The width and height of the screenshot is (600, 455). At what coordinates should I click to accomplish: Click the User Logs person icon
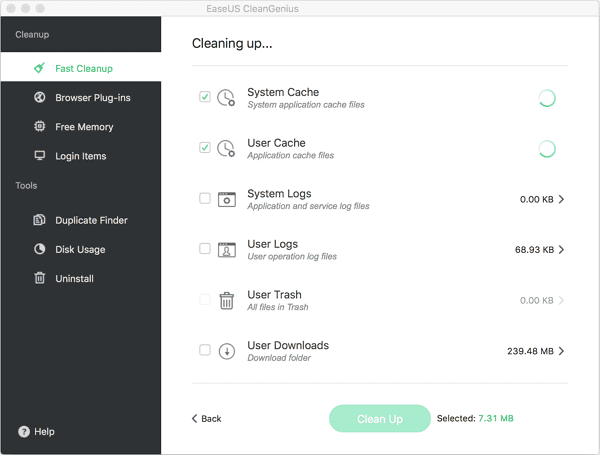coord(227,250)
